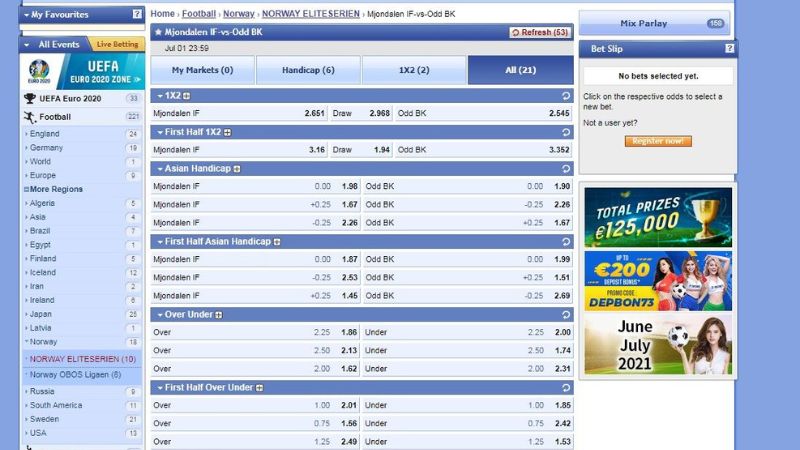This screenshot has height=450, width=800.
Task: Click the favourite star beside Mjondalen IF-vs-Odd BK
Action: point(158,32)
